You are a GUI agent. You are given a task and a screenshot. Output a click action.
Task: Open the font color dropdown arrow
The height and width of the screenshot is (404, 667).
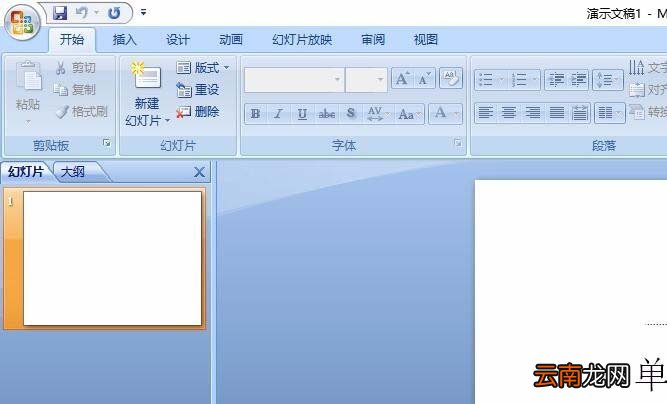[456, 114]
